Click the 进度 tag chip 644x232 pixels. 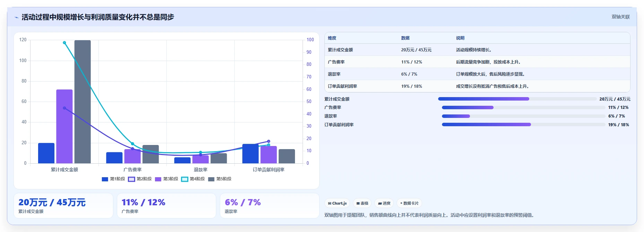point(384,203)
